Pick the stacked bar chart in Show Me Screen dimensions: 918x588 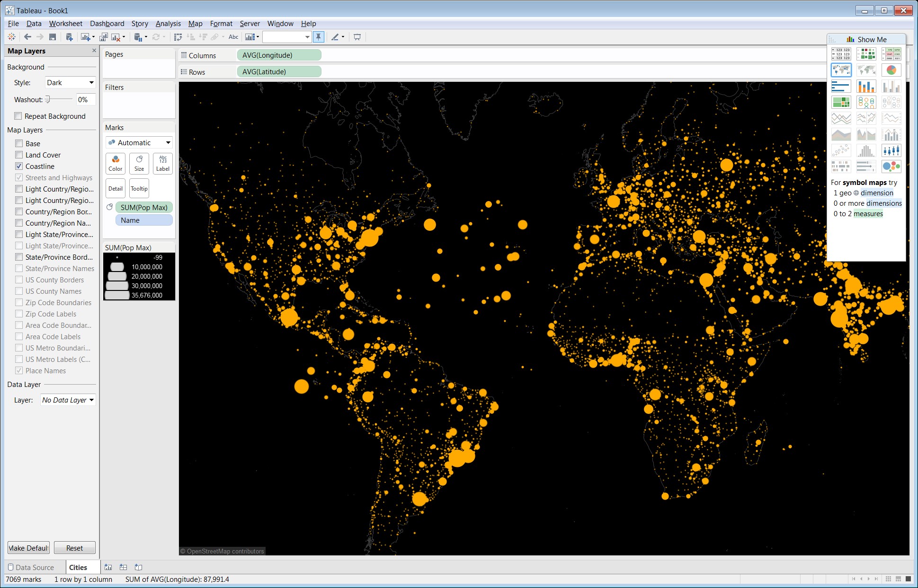tap(866, 86)
